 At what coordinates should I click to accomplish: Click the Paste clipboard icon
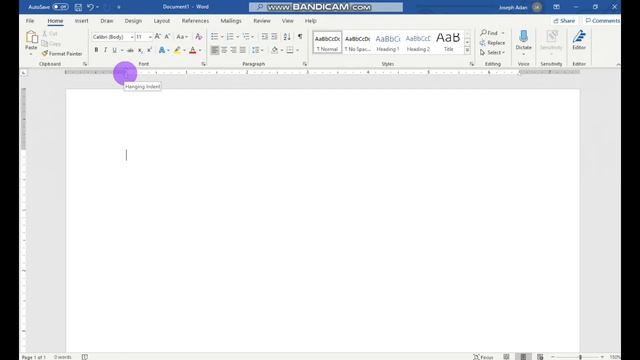tap(31, 37)
